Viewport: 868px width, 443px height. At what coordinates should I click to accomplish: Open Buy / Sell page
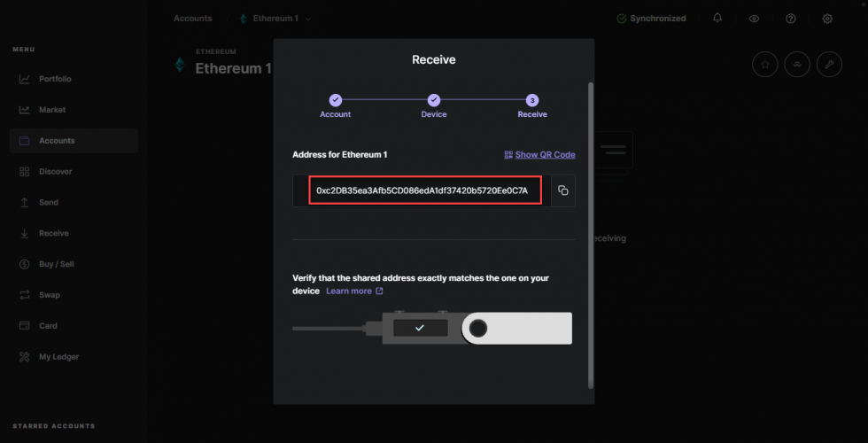(x=57, y=264)
